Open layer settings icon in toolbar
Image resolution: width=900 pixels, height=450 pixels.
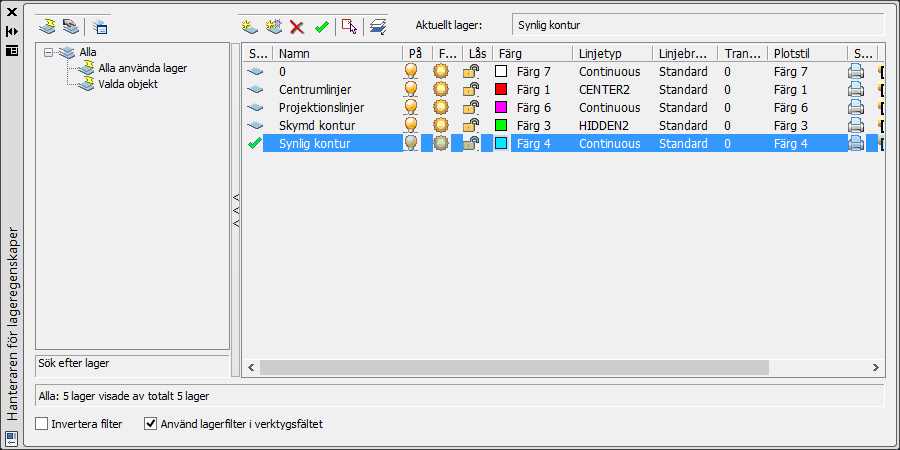(378, 26)
